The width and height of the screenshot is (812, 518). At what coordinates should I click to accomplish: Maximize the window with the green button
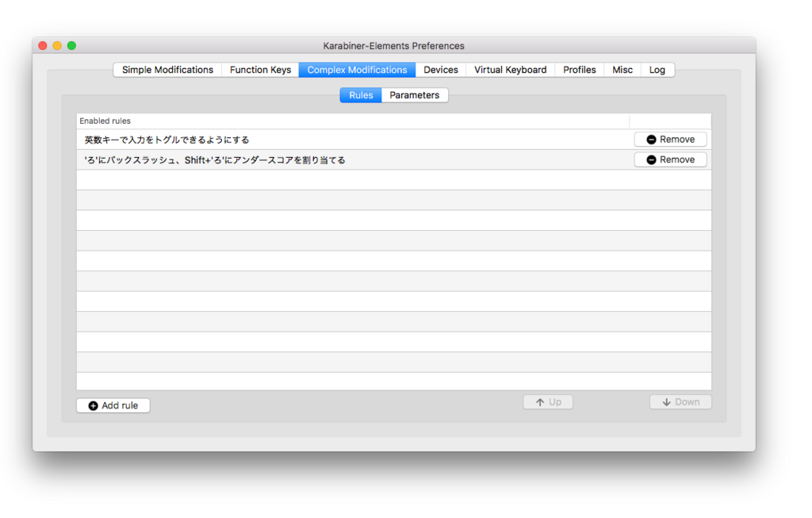coord(72,45)
